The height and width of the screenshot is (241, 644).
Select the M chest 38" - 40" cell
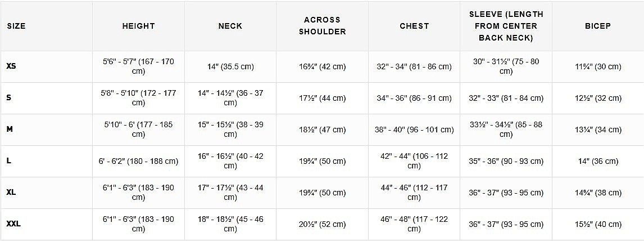pos(414,130)
